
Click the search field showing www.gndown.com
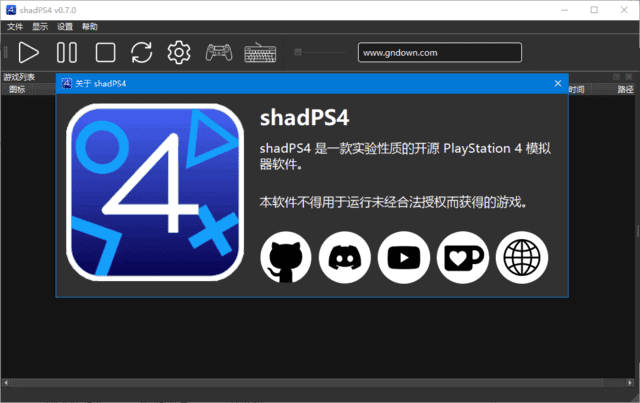tap(438, 52)
